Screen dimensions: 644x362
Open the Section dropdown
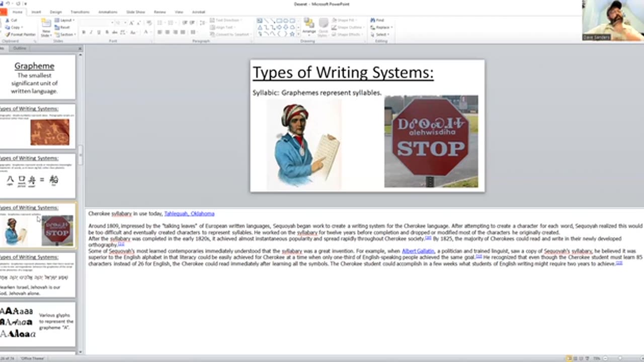click(65, 35)
